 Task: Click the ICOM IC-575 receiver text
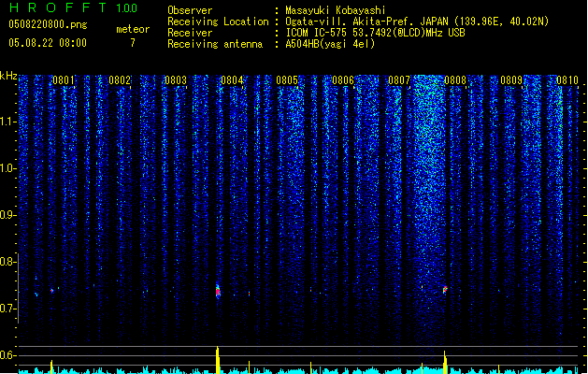click(x=375, y=33)
